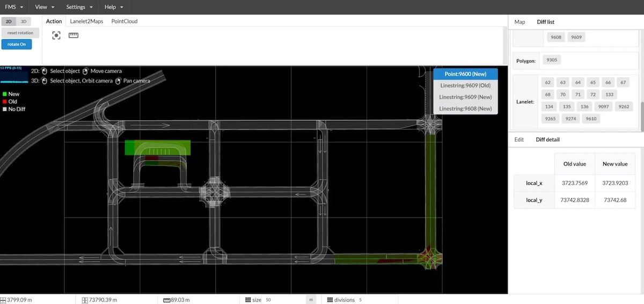
Task: Click the measured distance ruler icon
Action: point(167,300)
